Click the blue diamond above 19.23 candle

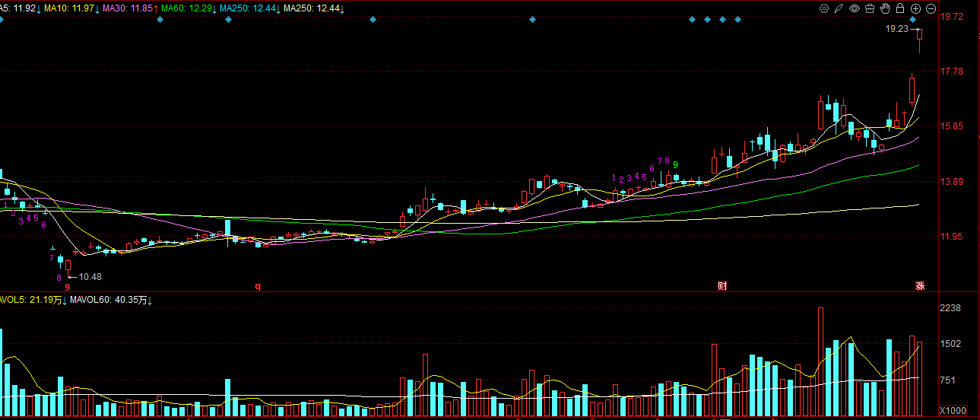pyautogui.click(x=912, y=19)
